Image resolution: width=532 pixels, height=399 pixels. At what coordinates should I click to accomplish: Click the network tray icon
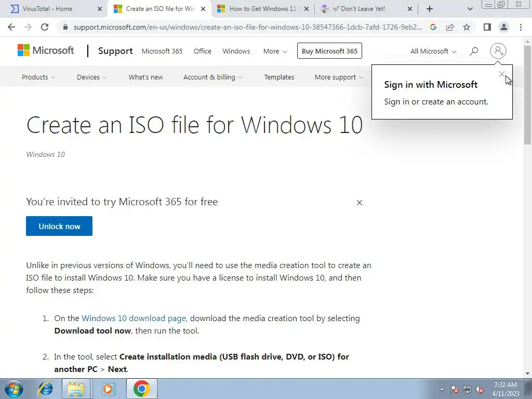[467, 389]
